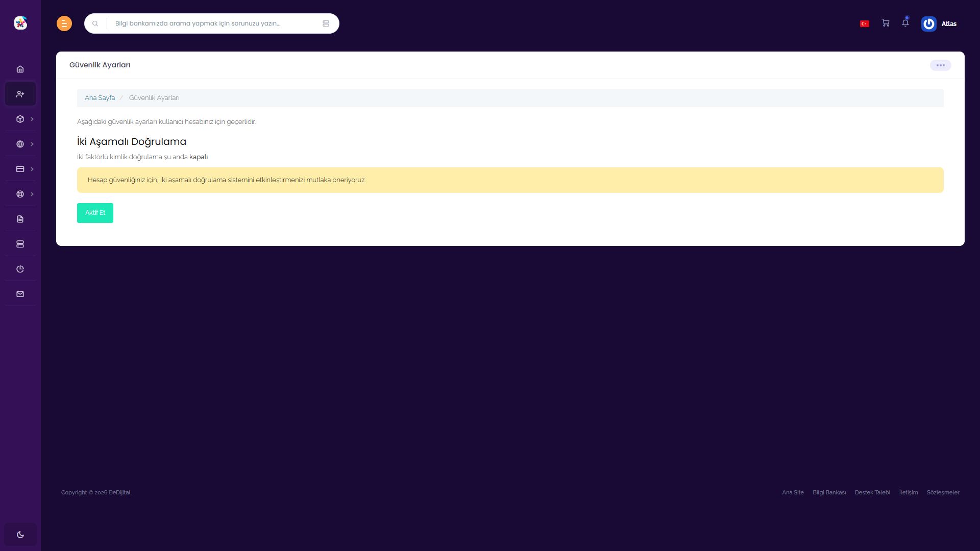Open the home icon in sidebar
980x551 pixels.
click(x=20, y=69)
